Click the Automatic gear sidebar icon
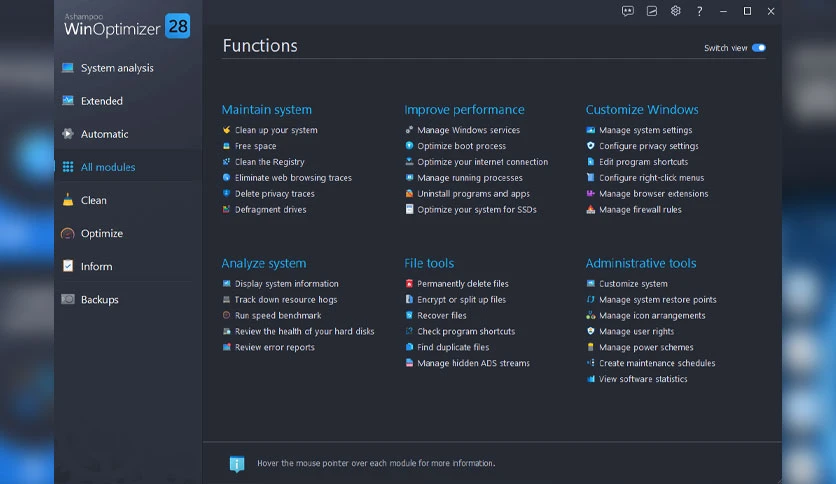Screen dimensions: 836x484 point(68,134)
